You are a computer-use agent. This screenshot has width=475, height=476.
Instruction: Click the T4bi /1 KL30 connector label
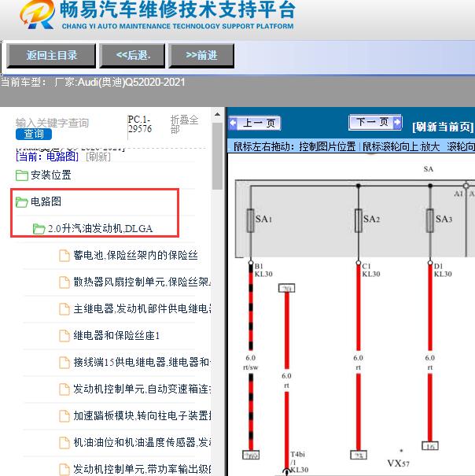point(299,462)
